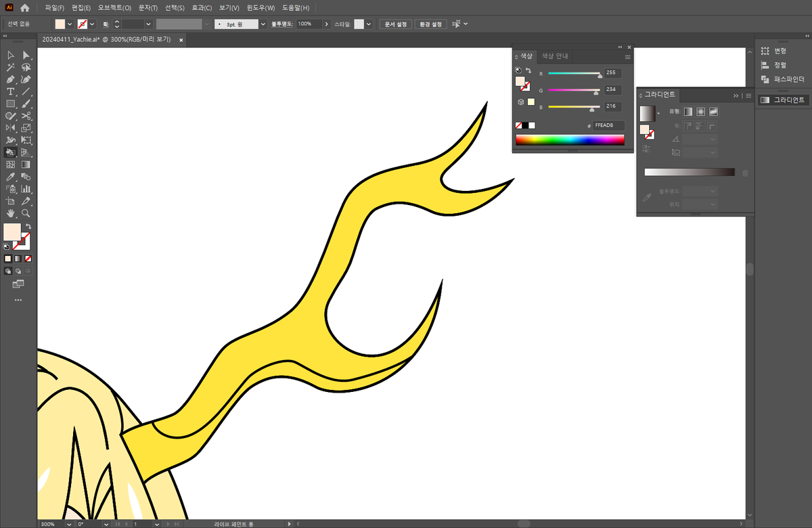Open stroke color dropdown in control bar

pos(93,24)
